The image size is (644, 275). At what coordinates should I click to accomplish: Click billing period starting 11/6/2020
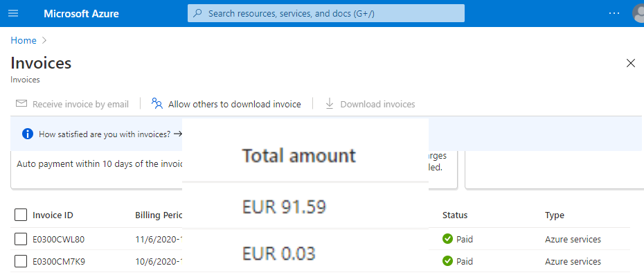coord(159,239)
